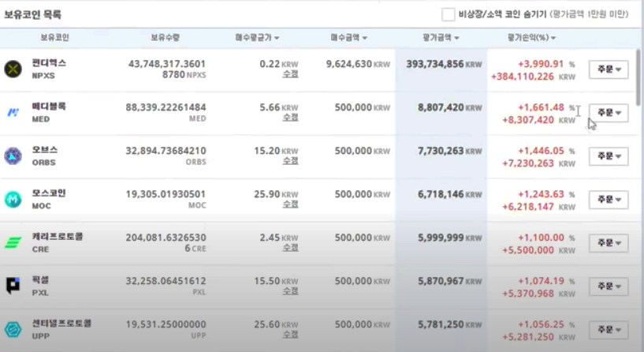Click the +1,243.63 % profit value
This screenshot has width=644, height=352.
[546, 194]
